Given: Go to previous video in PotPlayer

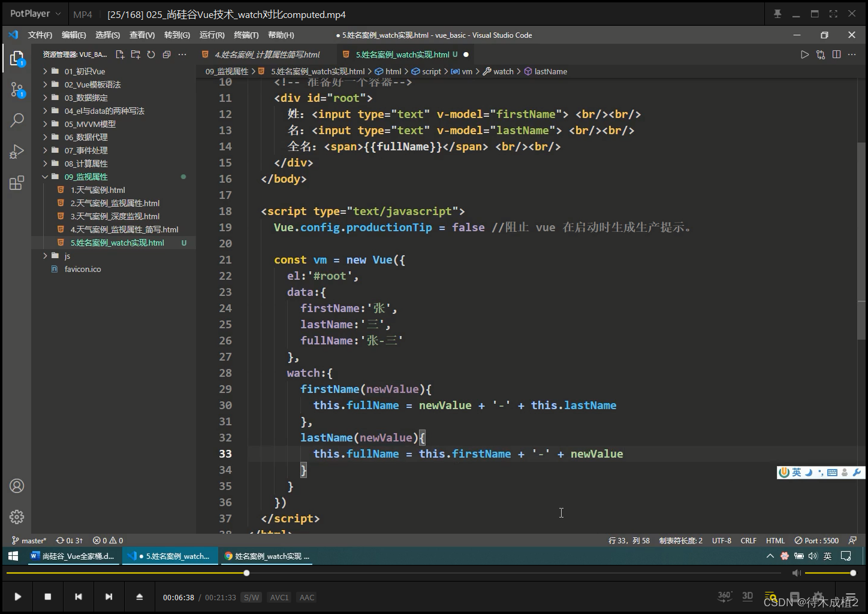Looking at the screenshot, I should pyautogui.click(x=78, y=597).
